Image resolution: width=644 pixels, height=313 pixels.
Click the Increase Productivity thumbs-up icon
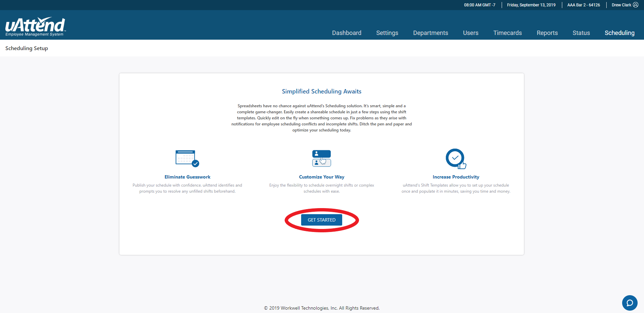456,158
